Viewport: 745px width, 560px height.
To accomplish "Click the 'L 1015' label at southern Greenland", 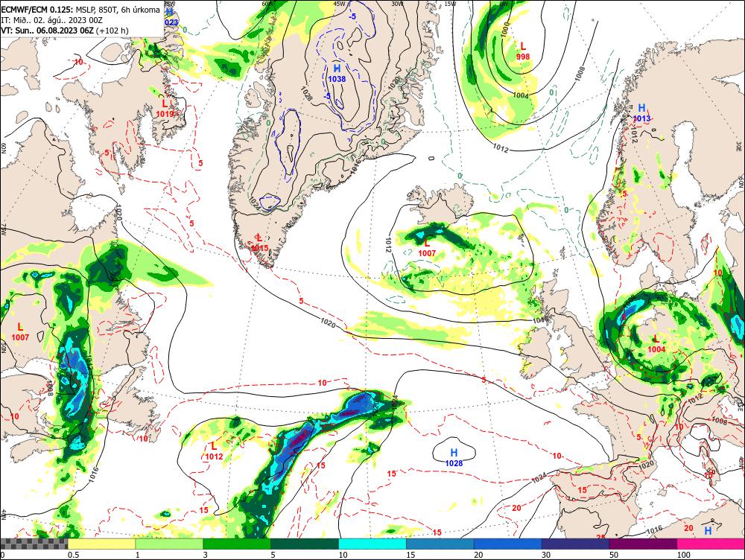I will coord(259,242).
